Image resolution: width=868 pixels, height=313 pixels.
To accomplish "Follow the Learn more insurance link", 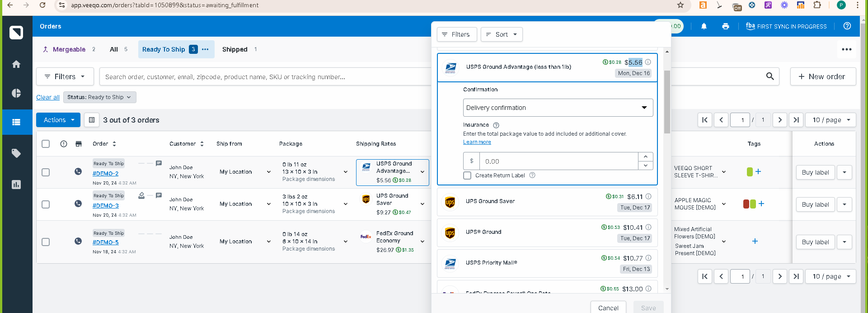I will [x=477, y=142].
